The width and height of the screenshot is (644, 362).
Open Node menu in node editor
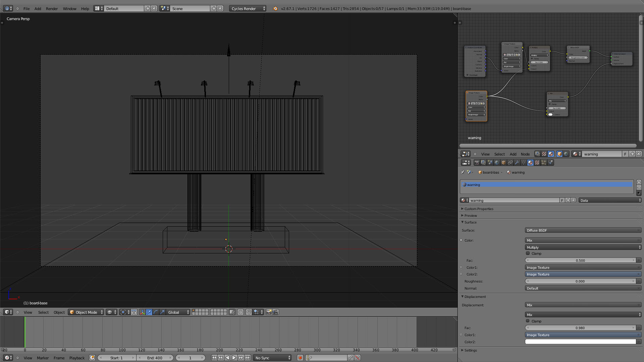(525, 154)
